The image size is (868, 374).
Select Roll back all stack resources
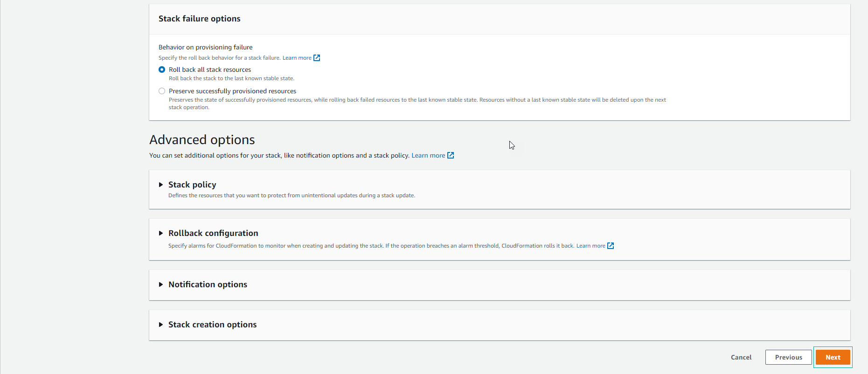162,69
